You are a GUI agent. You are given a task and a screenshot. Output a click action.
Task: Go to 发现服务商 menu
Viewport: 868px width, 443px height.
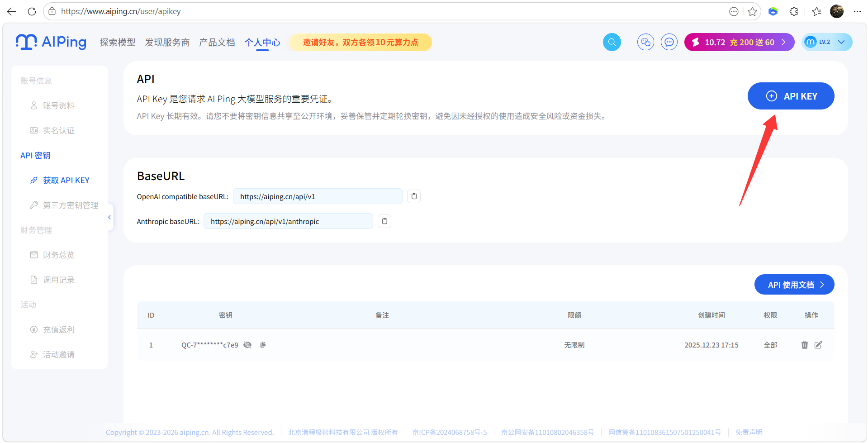click(167, 43)
